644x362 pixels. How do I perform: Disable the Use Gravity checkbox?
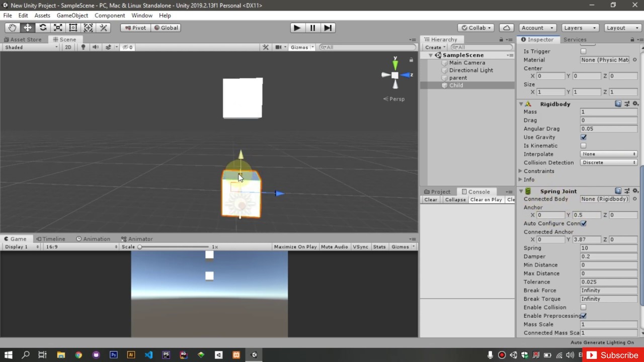click(x=584, y=137)
